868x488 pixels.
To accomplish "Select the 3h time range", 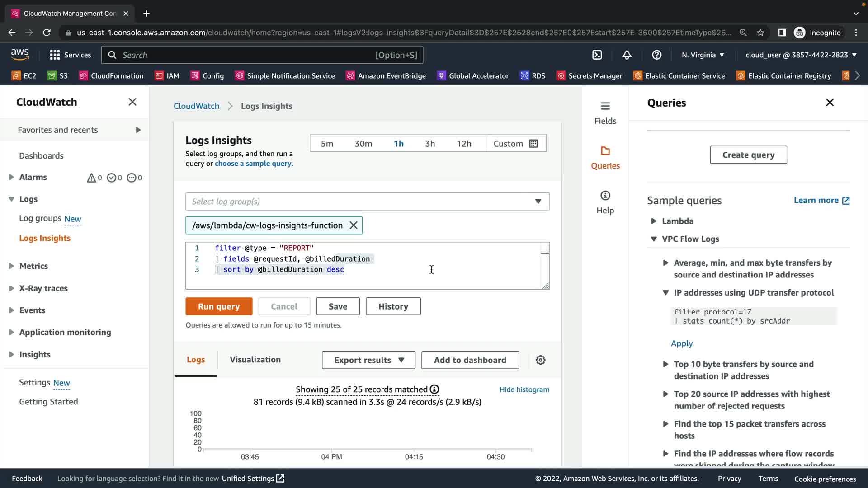I will pyautogui.click(x=429, y=144).
